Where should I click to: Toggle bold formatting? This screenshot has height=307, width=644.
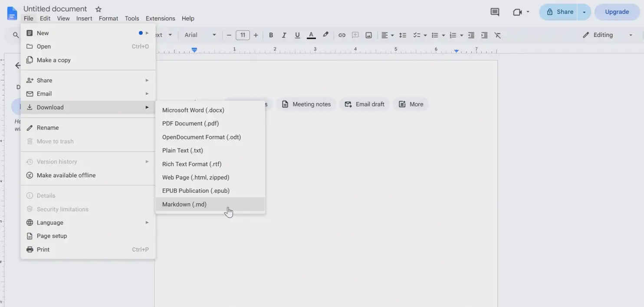[x=271, y=35]
